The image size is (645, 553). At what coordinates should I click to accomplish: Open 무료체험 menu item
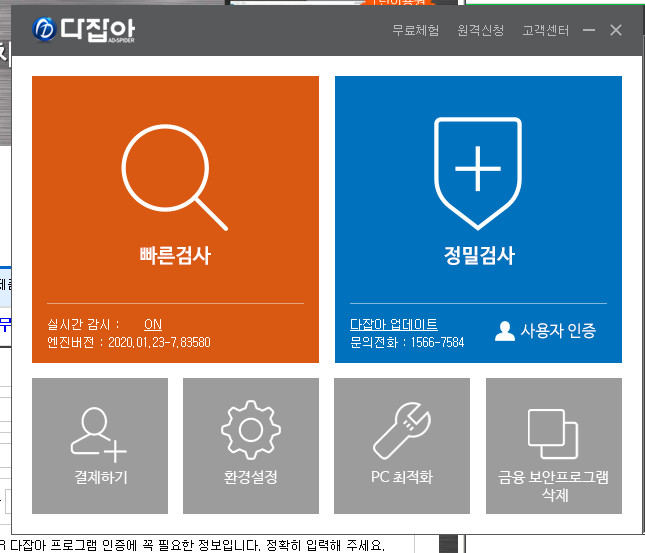[x=415, y=30]
